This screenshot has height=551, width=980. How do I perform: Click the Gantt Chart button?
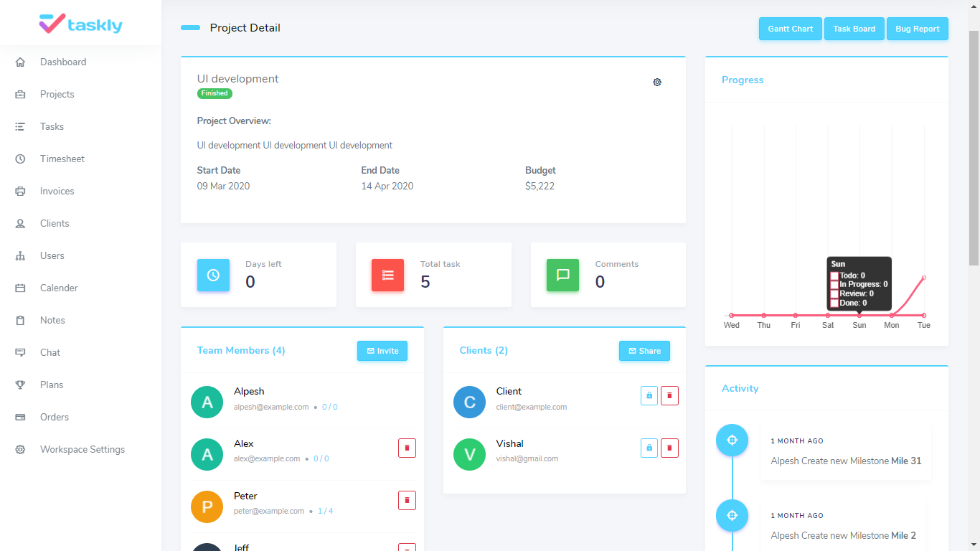[x=790, y=29]
